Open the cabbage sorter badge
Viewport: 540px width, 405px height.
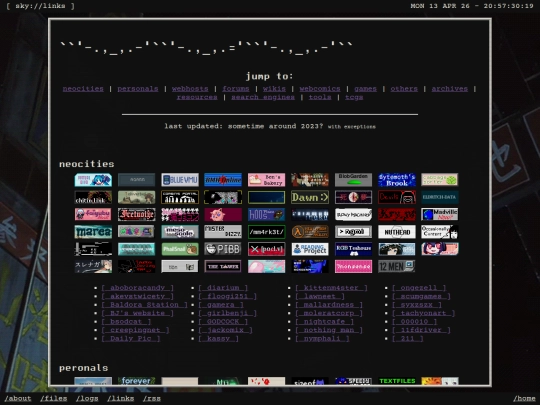440,180
